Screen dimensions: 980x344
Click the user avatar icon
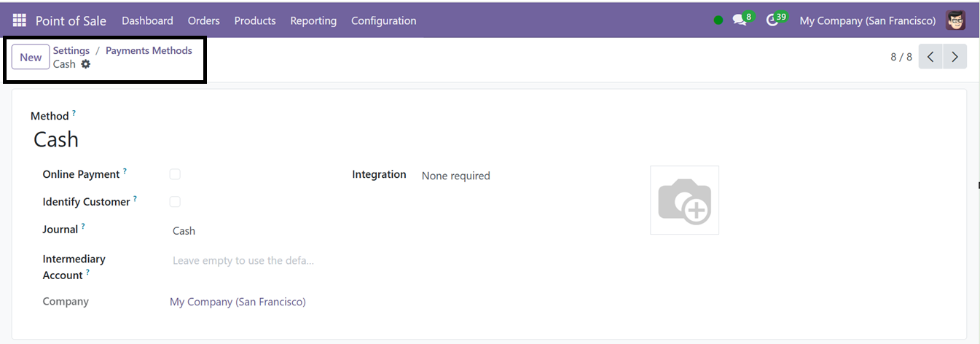point(956,20)
